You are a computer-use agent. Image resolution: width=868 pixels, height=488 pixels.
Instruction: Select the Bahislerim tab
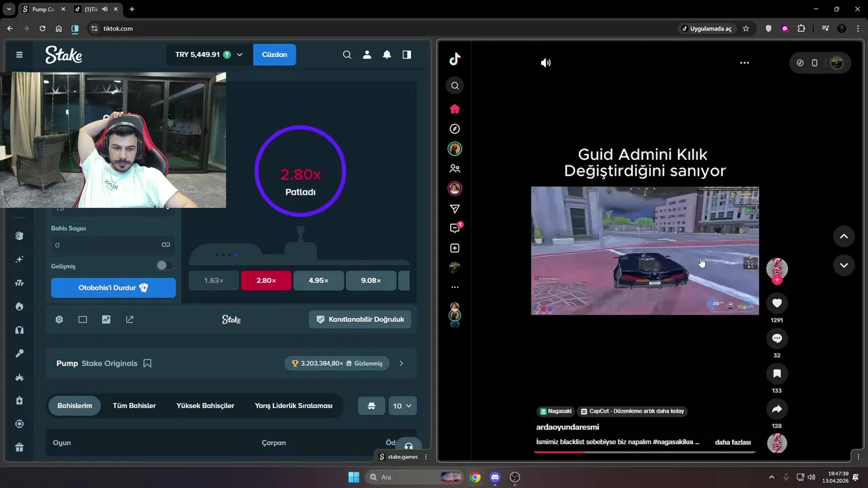(x=75, y=406)
